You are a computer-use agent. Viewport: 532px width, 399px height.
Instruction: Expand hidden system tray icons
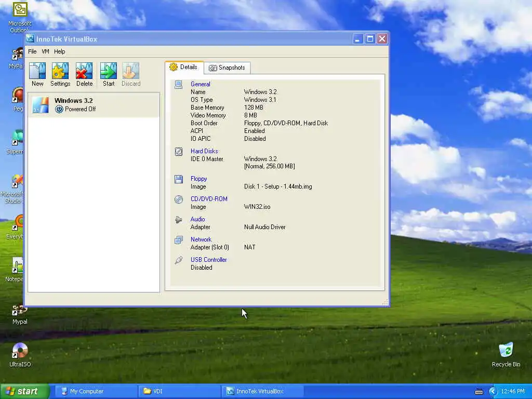[493, 392]
